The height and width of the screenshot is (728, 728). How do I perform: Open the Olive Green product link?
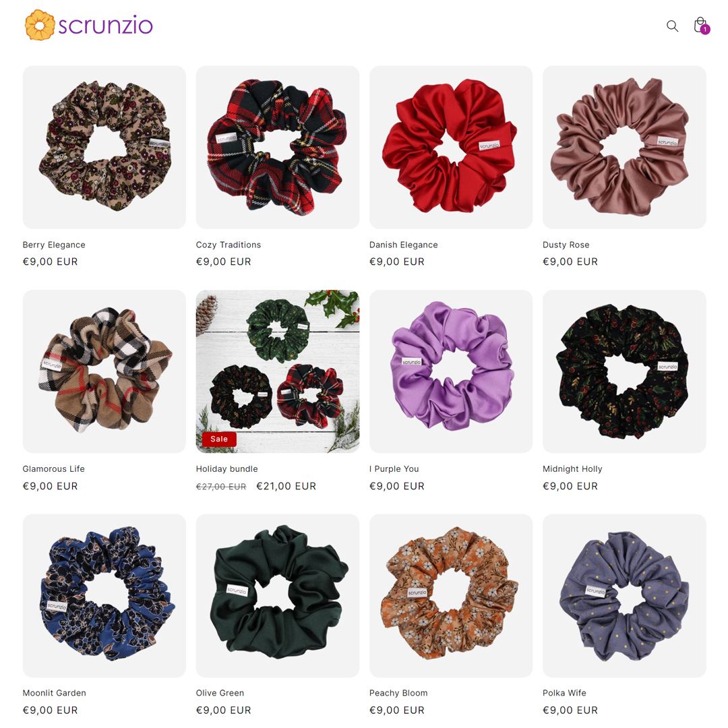(x=220, y=693)
